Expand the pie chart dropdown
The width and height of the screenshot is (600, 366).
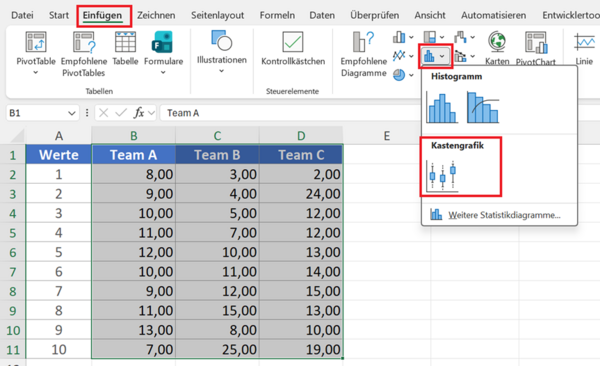coord(411,75)
